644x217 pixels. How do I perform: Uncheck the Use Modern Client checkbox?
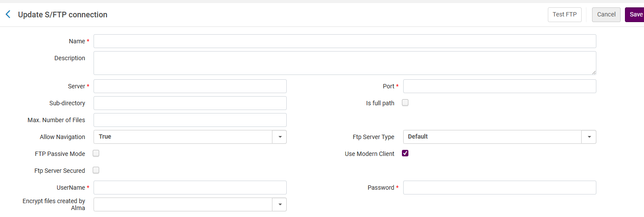click(x=405, y=153)
